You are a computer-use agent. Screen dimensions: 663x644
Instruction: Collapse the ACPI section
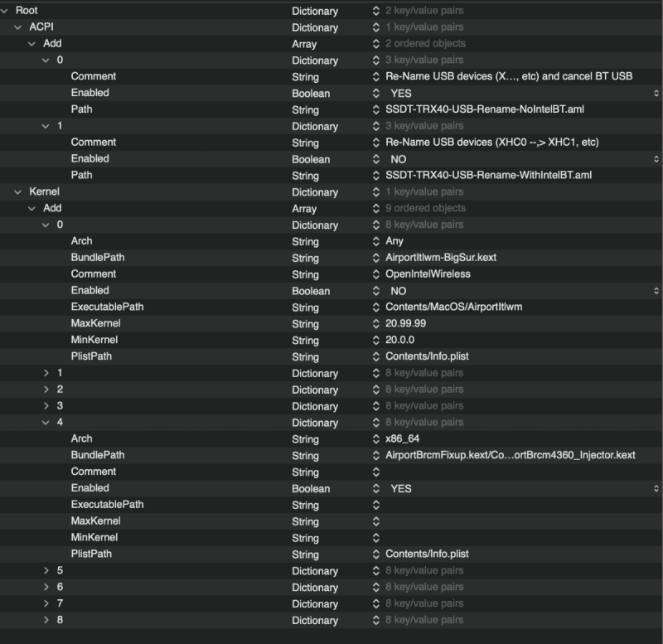18,27
